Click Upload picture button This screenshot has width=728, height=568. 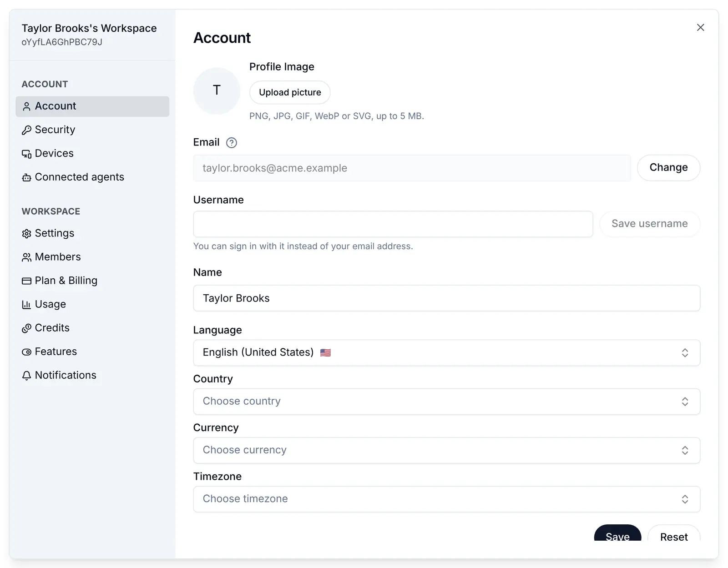tap(290, 92)
